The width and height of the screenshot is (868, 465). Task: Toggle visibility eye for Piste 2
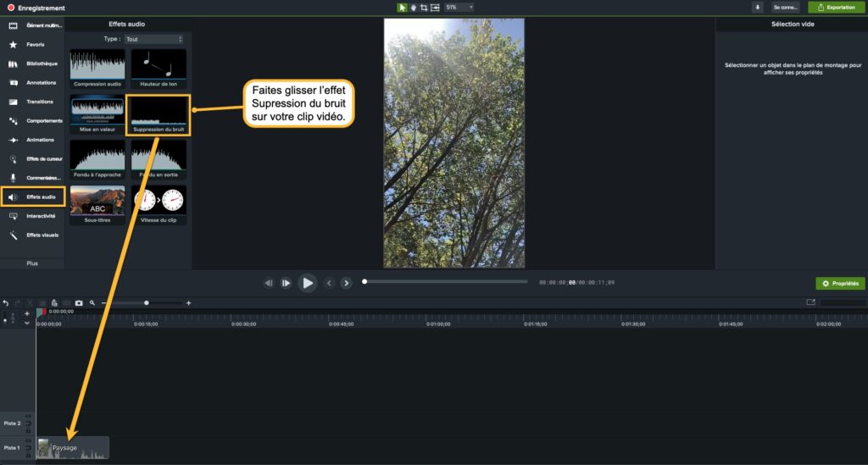(x=28, y=417)
